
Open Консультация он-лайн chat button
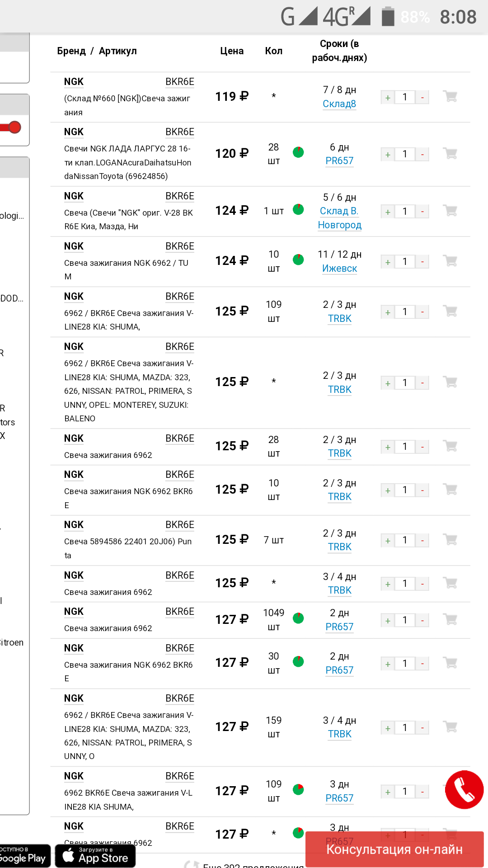(394, 849)
